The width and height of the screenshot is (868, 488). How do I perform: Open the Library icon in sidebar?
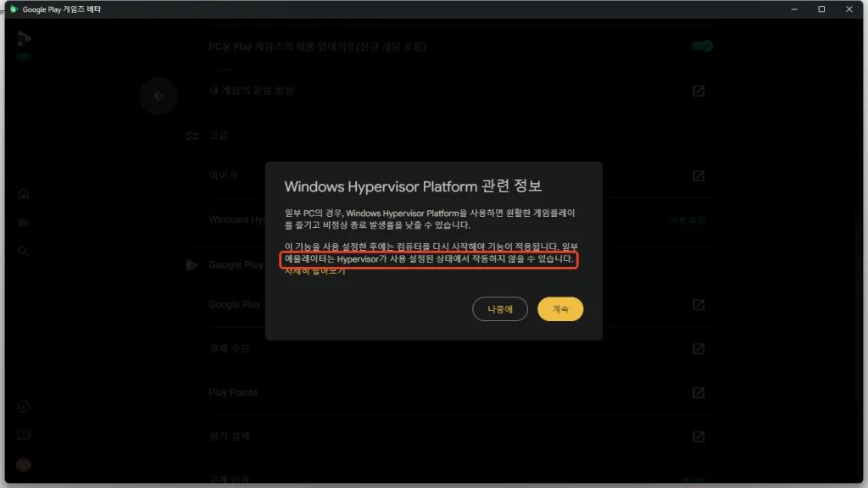23,223
